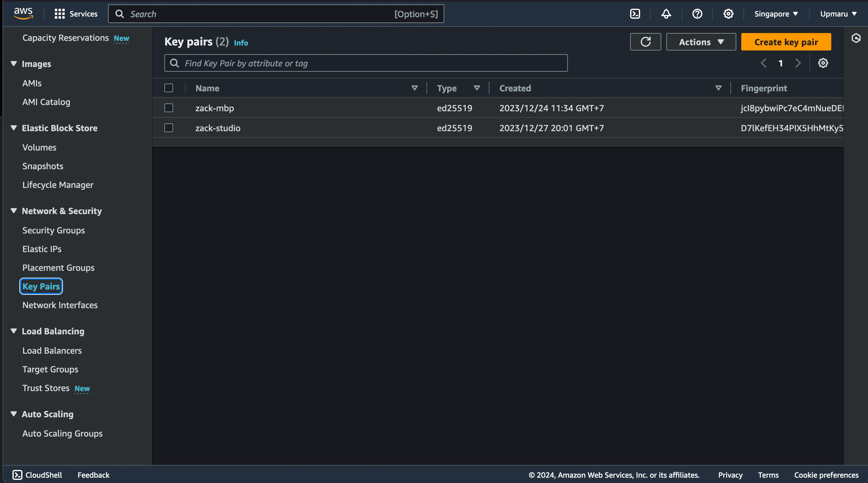Open AMIs in sidebar
Viewport: 868px width, 483px height.
32,83
